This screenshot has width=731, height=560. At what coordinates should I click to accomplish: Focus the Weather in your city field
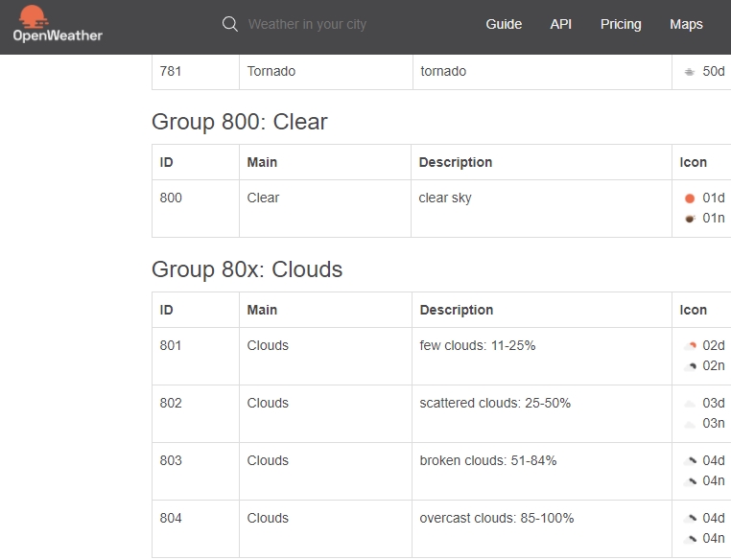coord(307,24)
